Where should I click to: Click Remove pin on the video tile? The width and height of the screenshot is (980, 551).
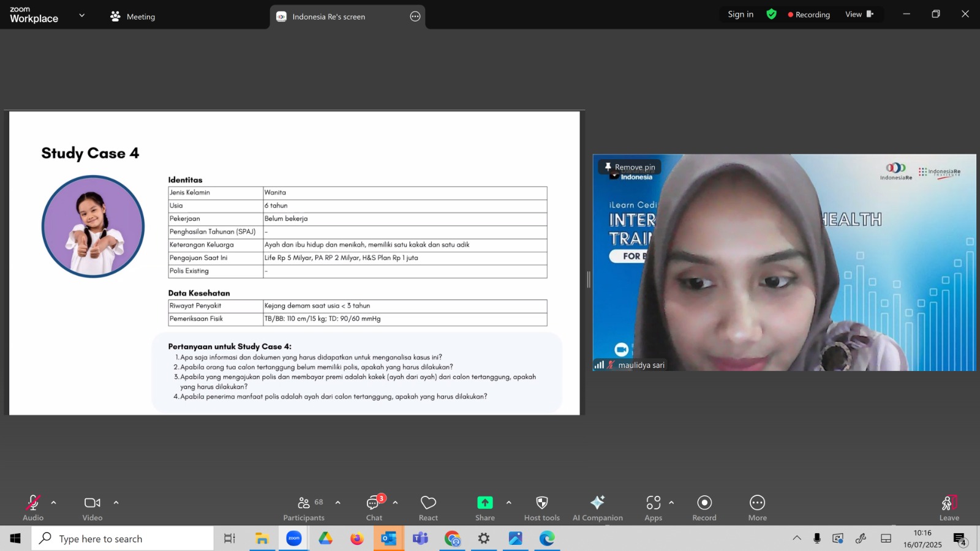630,167
